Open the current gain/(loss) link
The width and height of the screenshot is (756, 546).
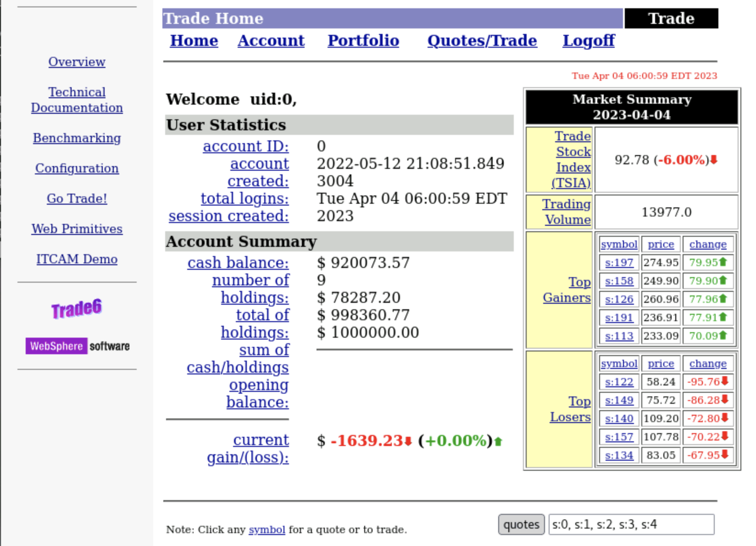pyautogui.click(x=248, y=448)
